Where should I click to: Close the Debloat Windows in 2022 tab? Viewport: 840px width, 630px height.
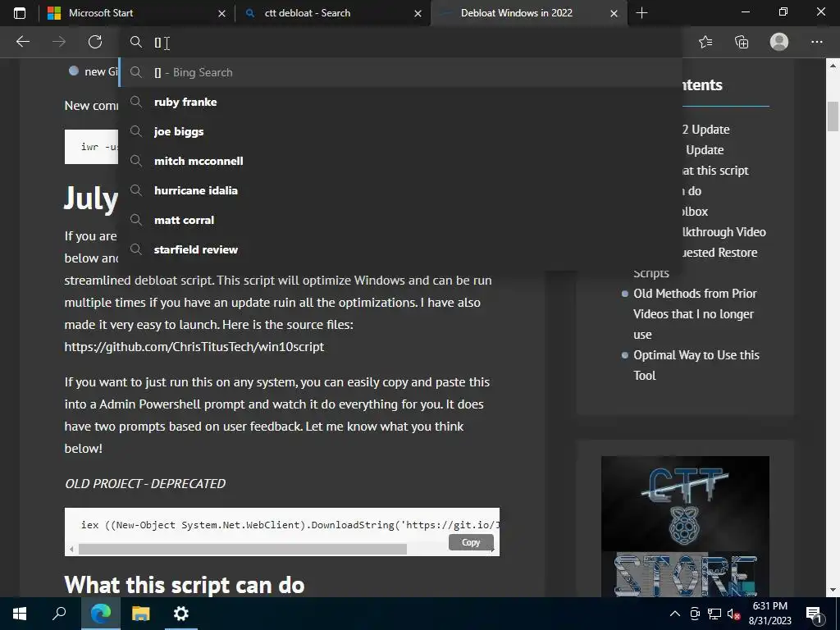click(614, 13)
